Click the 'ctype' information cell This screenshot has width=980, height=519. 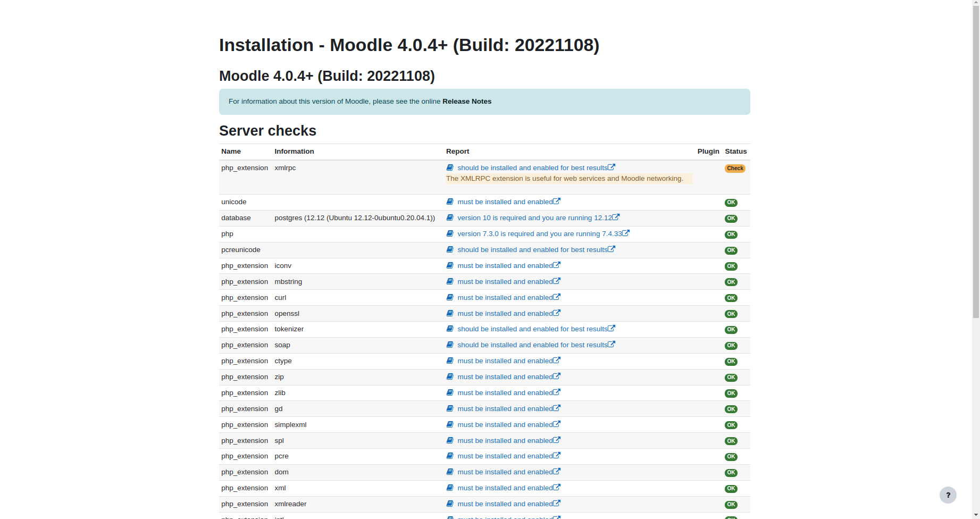point(283,361)
